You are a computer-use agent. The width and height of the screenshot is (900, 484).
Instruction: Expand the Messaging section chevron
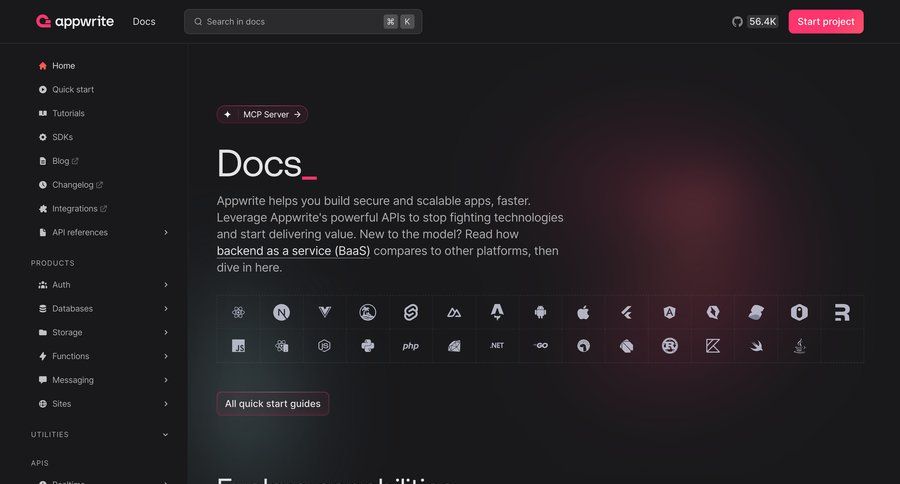click(x=166, y=380)
